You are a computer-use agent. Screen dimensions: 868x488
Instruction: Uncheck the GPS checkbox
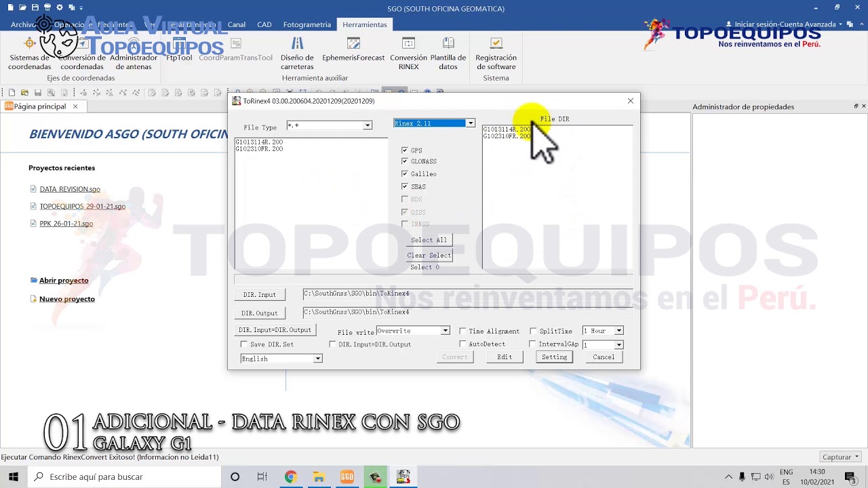[405, 150]
